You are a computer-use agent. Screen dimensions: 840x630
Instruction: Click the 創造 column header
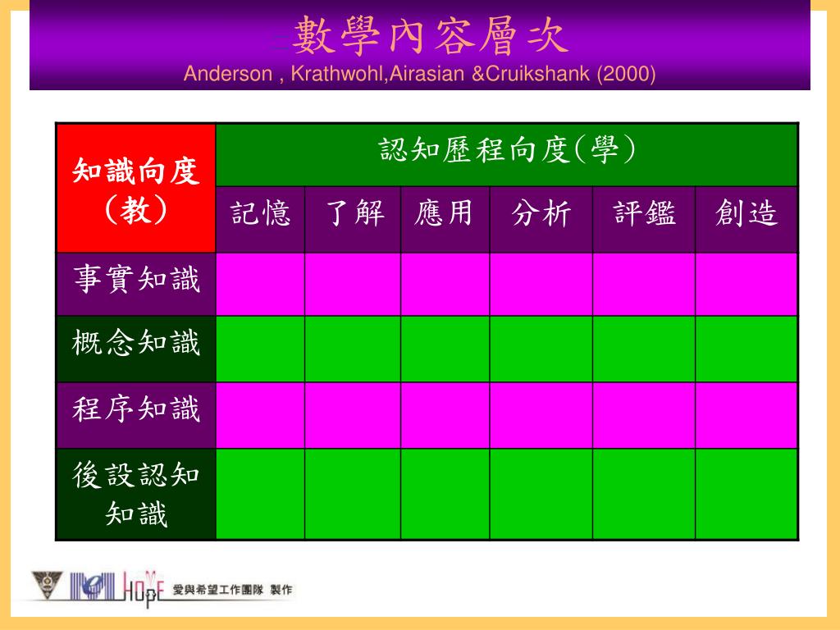click(746, 220)
